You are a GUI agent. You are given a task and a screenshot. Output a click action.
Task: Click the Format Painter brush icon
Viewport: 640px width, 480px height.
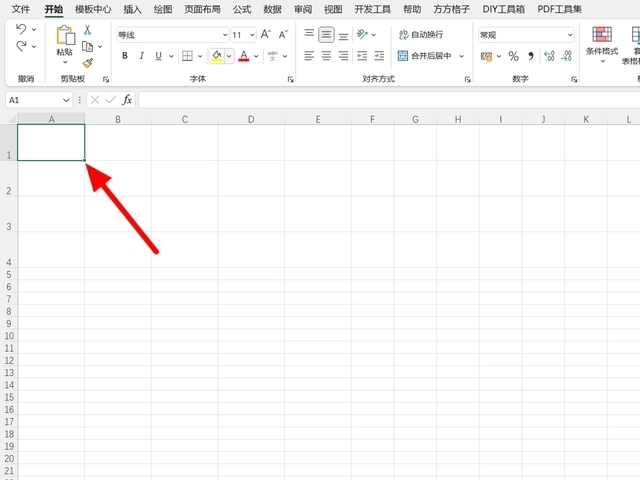[x=88, y=62]
